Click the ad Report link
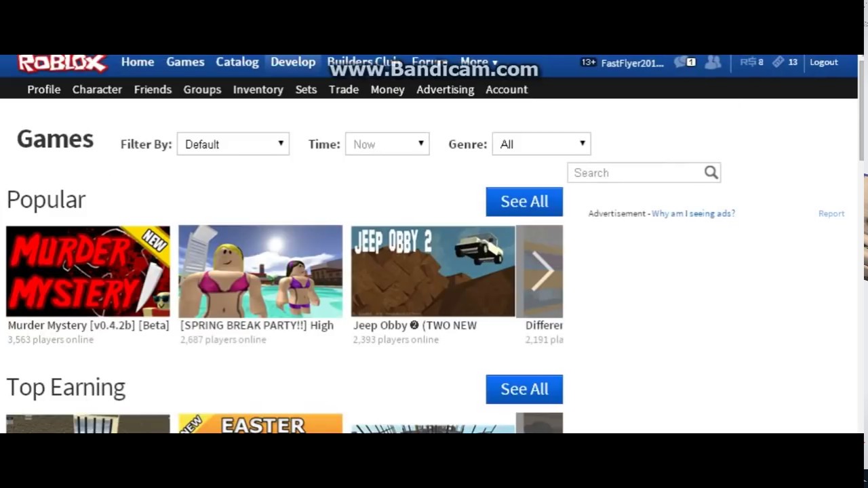The width and height of the screenshot is (868, 488). click(831, 213)
